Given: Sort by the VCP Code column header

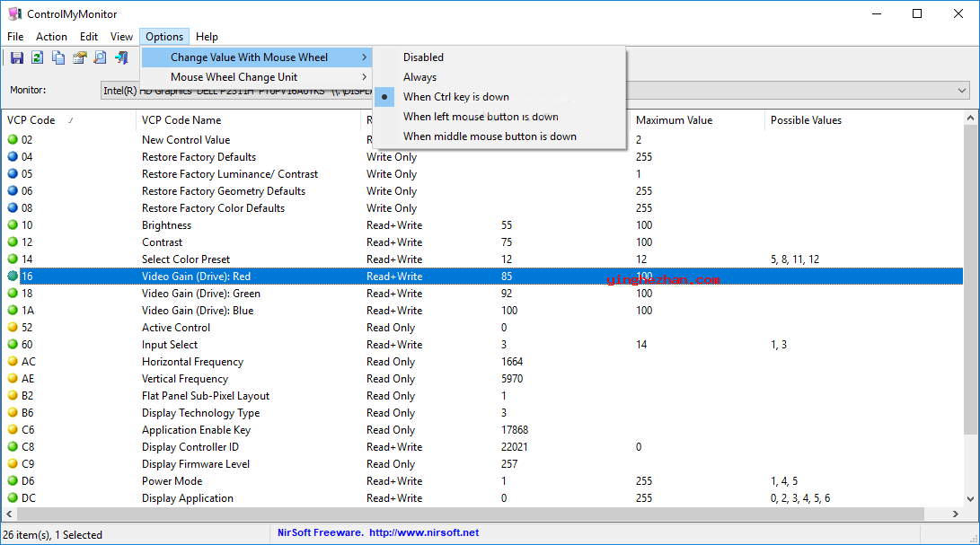Looking at the screenshot, I should 69,120.
